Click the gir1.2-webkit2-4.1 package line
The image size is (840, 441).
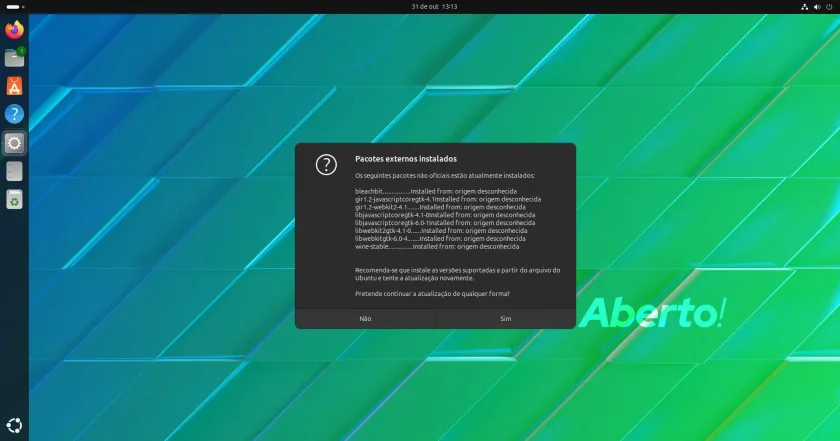[x=440, y=207]
